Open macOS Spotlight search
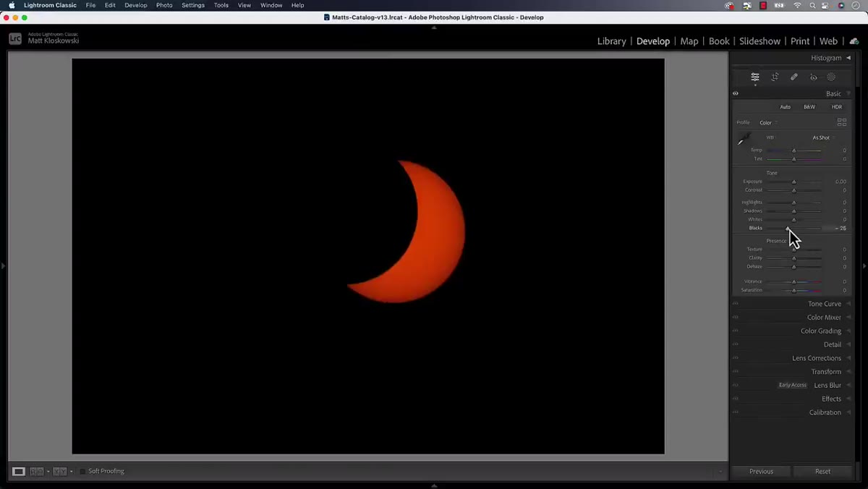The width and height of the screenshot is (868, 489). click(812, 5)
